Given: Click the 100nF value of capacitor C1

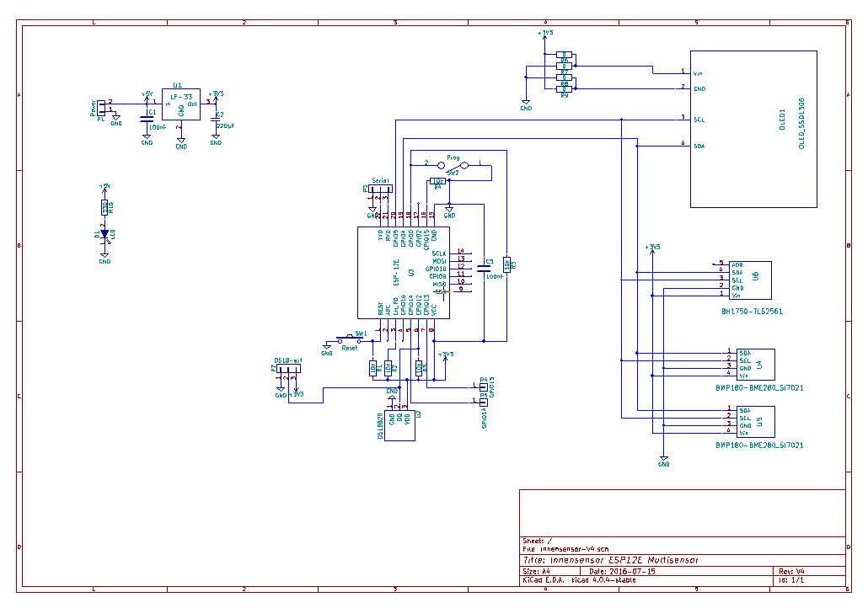Looking at the screenshot, I should (158, 127).
